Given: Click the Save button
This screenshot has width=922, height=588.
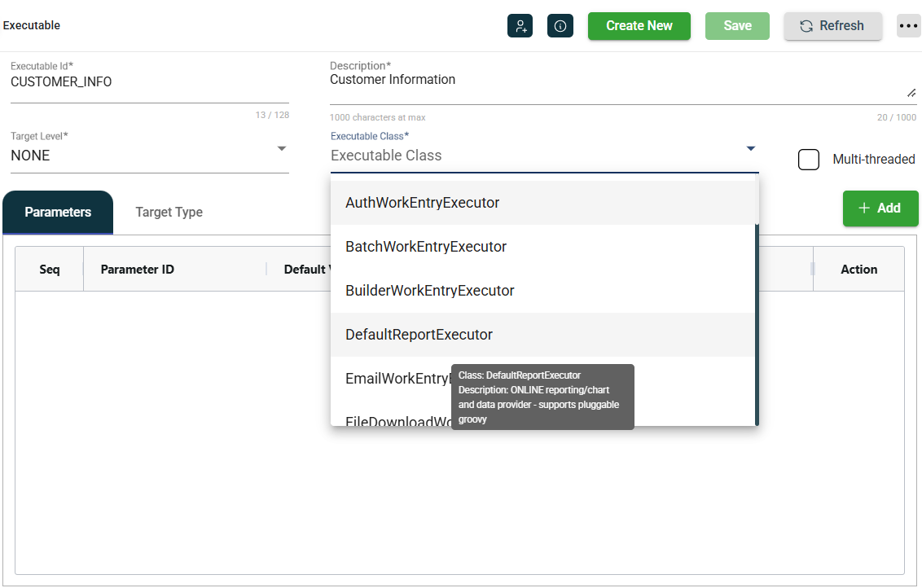Looking at the screenshot, I should (737, 26).
